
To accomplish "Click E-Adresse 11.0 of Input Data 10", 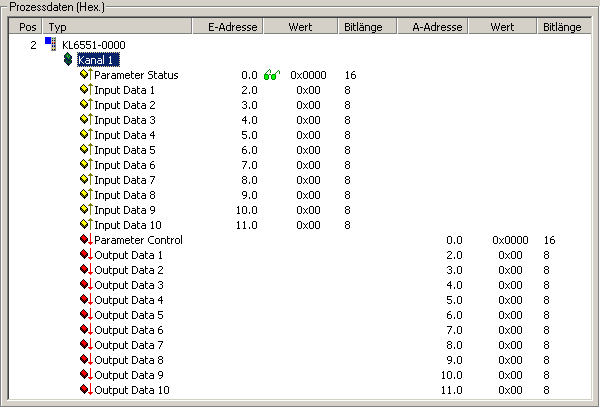I will pos(246,225).
